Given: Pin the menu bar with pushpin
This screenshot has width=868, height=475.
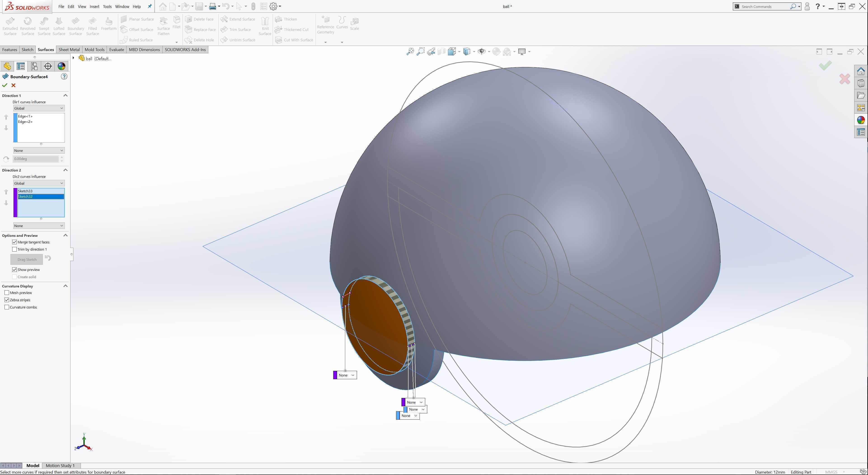Looking at the screenshot, I should [x=150, y=6].
